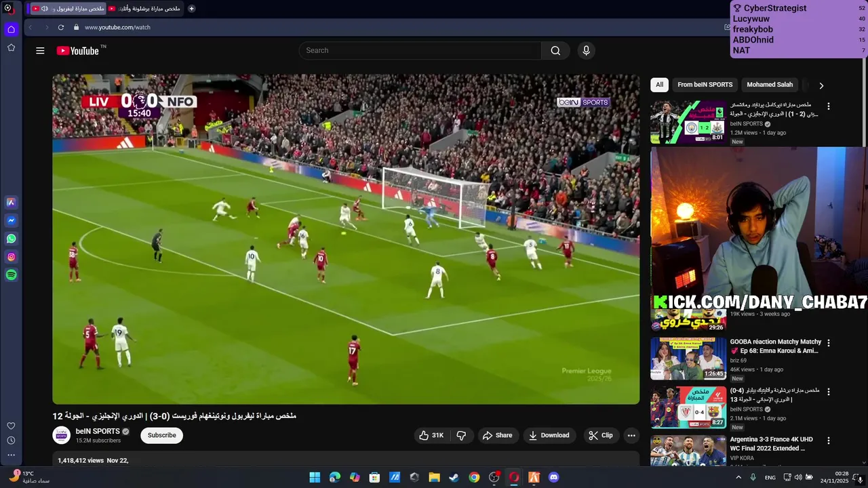
Task: Open Discord from the taskbar
Action: (x=553, y=477)
